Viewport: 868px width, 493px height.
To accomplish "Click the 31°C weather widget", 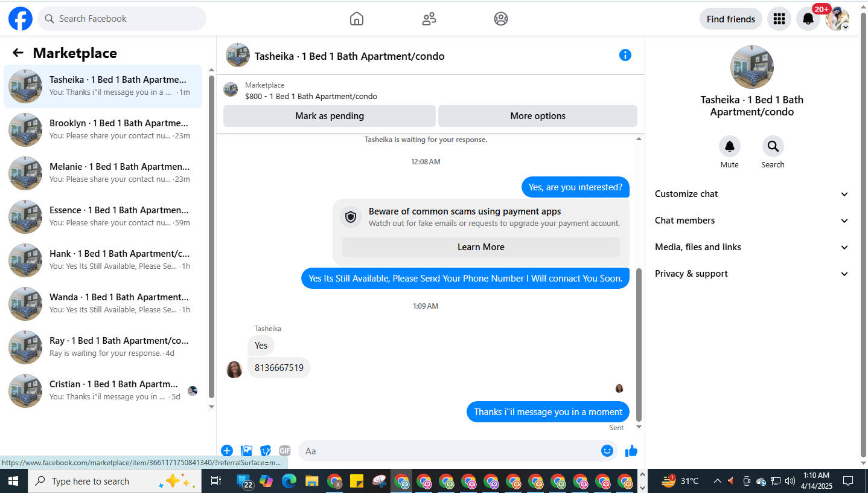I will pyautogui.click(x=680, y=481).
